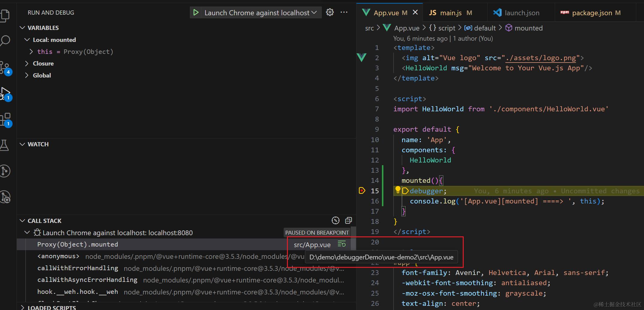Click the default breadcrumb item
The width and height of the screenshot is (644, 310).
click(x=480, y=28)
